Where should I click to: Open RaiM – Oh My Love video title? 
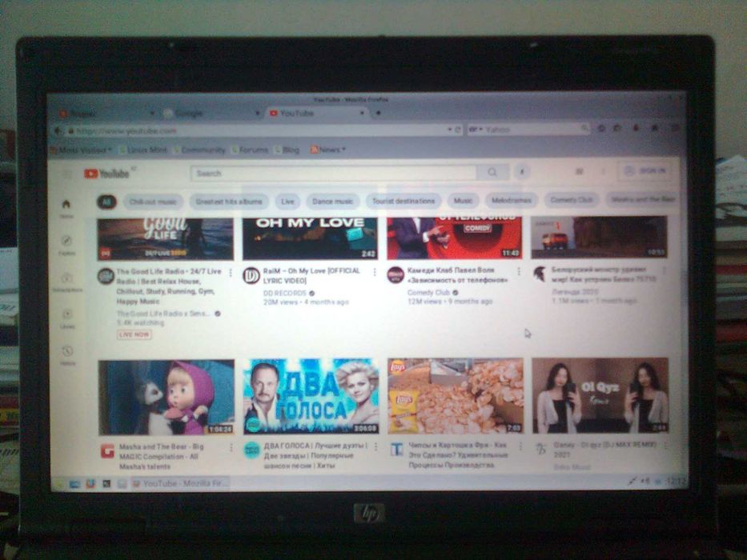pos(311,276)
